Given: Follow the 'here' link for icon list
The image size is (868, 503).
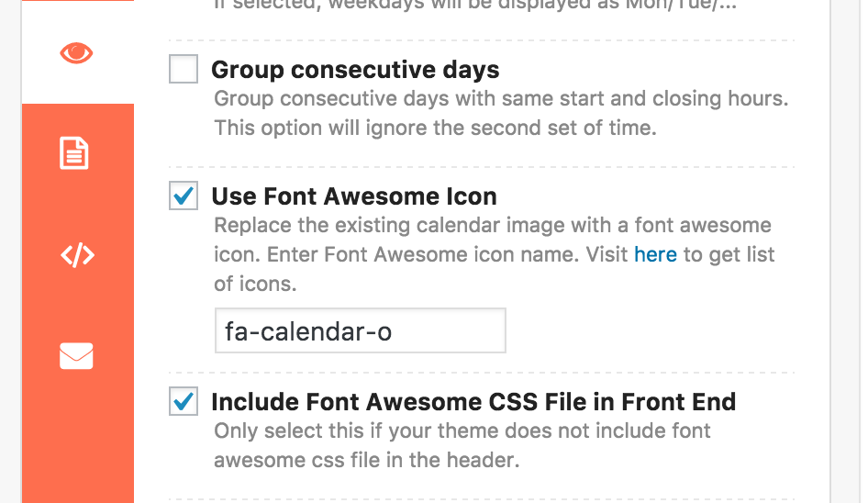Looking at the screenshot, I should point(655,254).
